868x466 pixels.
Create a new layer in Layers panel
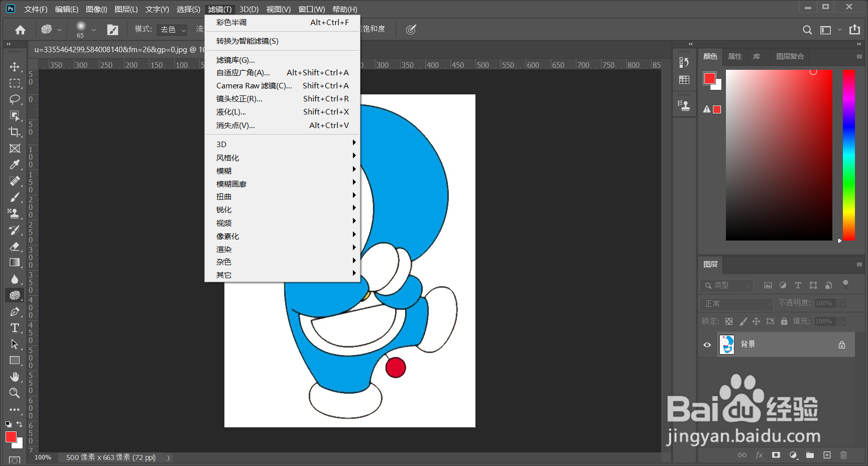tap(826, 455)
